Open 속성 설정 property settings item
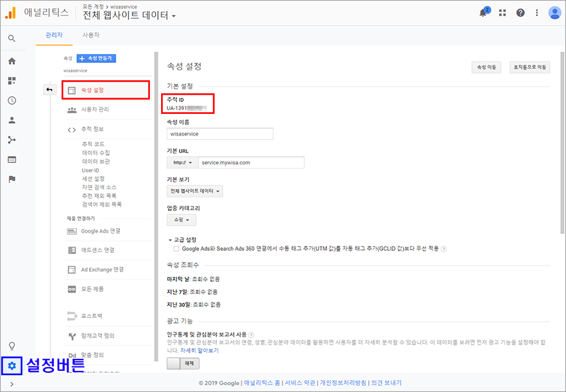The height and width of the screenshot is (392, 566). coord(106,90)
